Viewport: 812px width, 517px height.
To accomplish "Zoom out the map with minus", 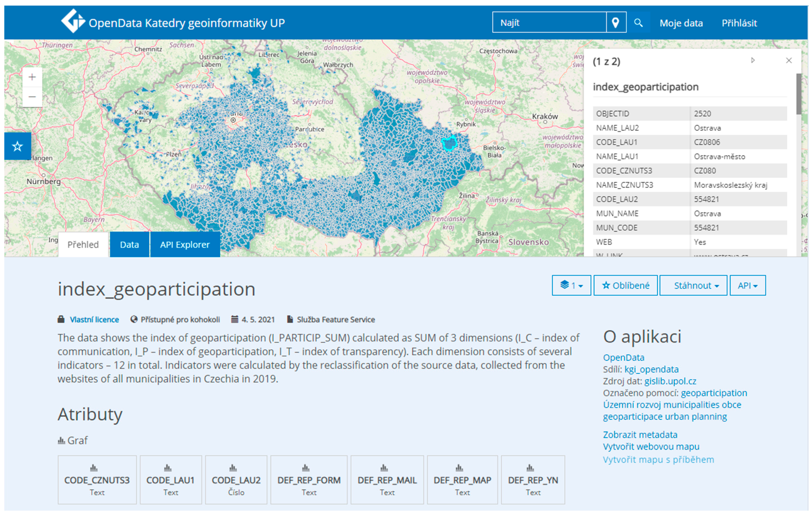I will click(x=32, y=97).
